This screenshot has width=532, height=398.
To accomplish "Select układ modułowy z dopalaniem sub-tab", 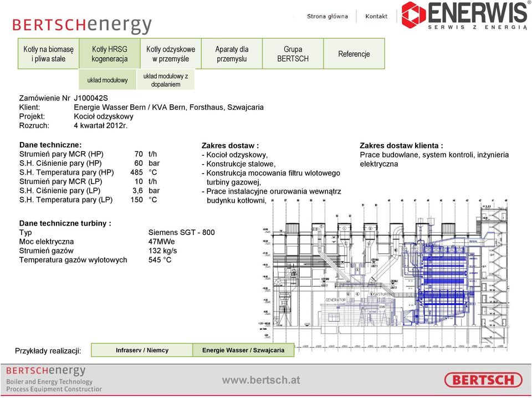I will (166, 80).
